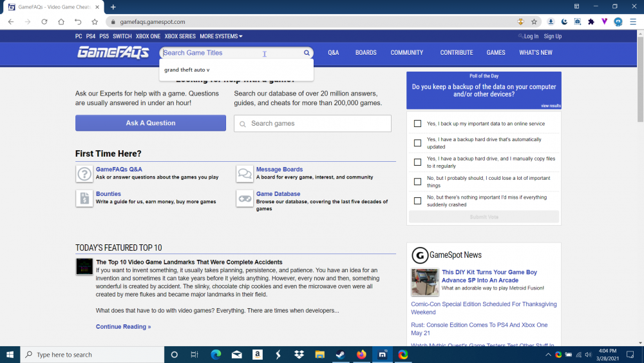
Task: Click the Game Boy arcade news thumbnail
Action: pyautogui.click(x=424, y=282)
